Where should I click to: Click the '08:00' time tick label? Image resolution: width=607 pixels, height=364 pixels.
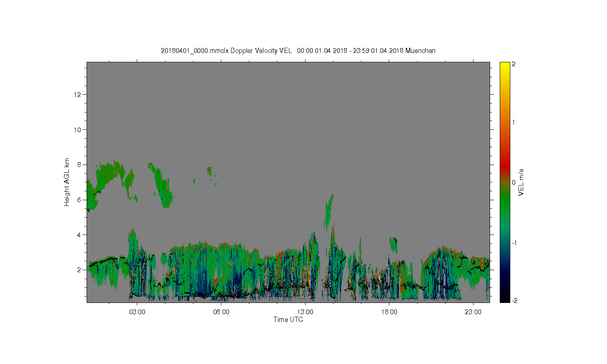[221, 312]
